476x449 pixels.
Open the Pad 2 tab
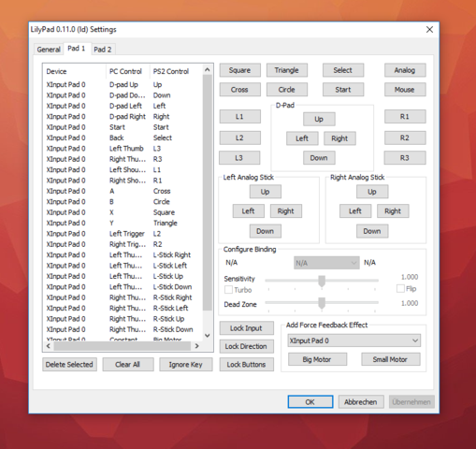point(103,50)
